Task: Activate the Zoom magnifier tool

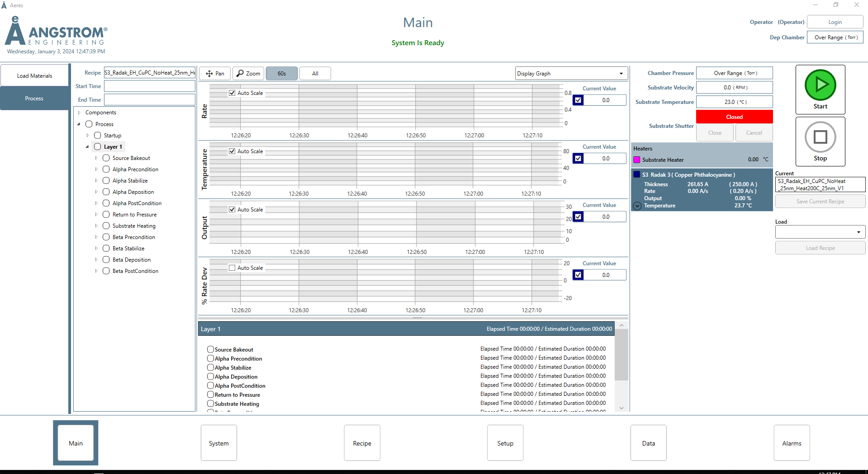Action: pos(248,73)
